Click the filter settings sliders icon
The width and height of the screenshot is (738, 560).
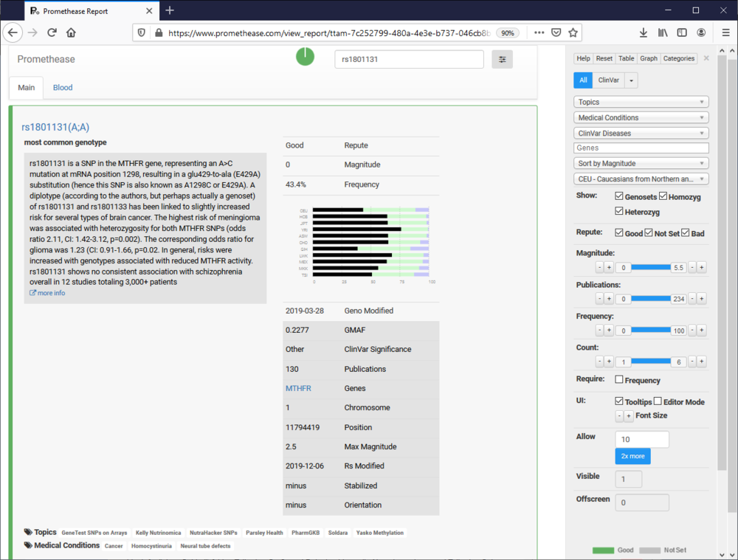click(503, 60)
